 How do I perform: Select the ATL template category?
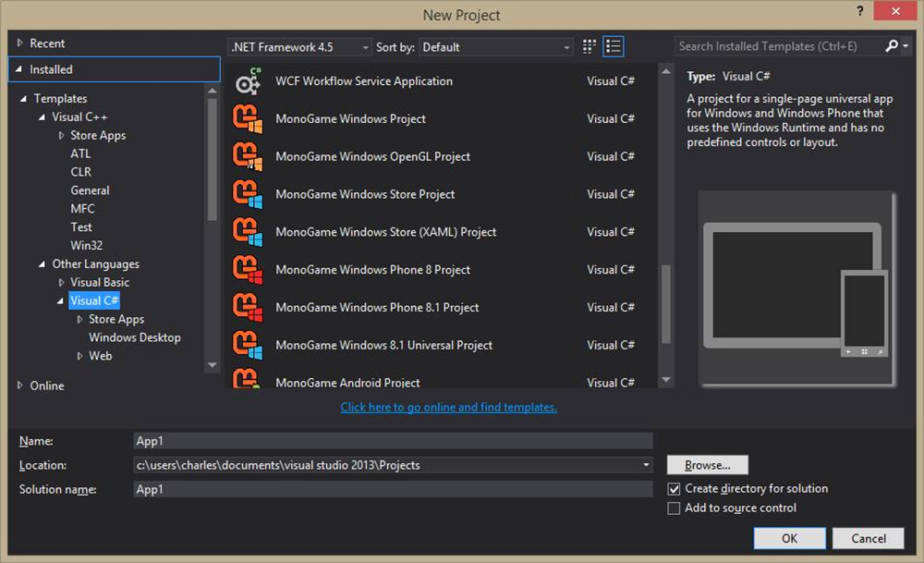point(80,153)
